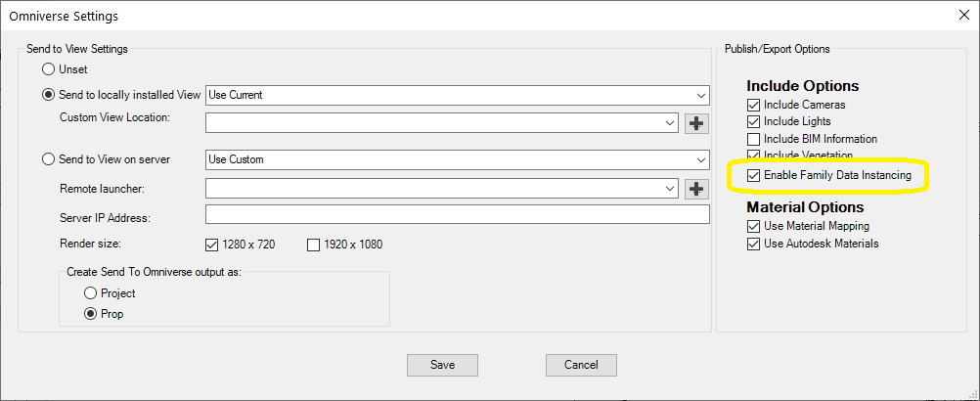Expand the Remote launcher combo box
The height and width of the screenshot is (401, 980).
(x=442, y=188)
